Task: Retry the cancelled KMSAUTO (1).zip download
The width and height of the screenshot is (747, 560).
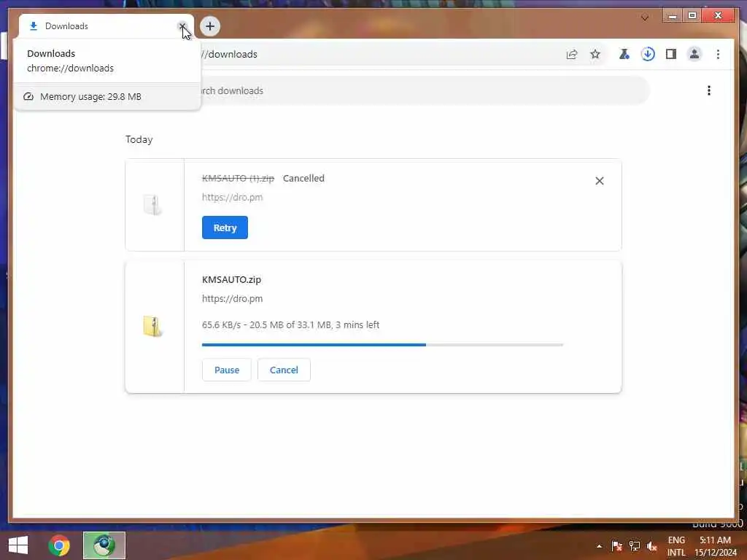Action: pyautogui.click(x=225, y=227)
